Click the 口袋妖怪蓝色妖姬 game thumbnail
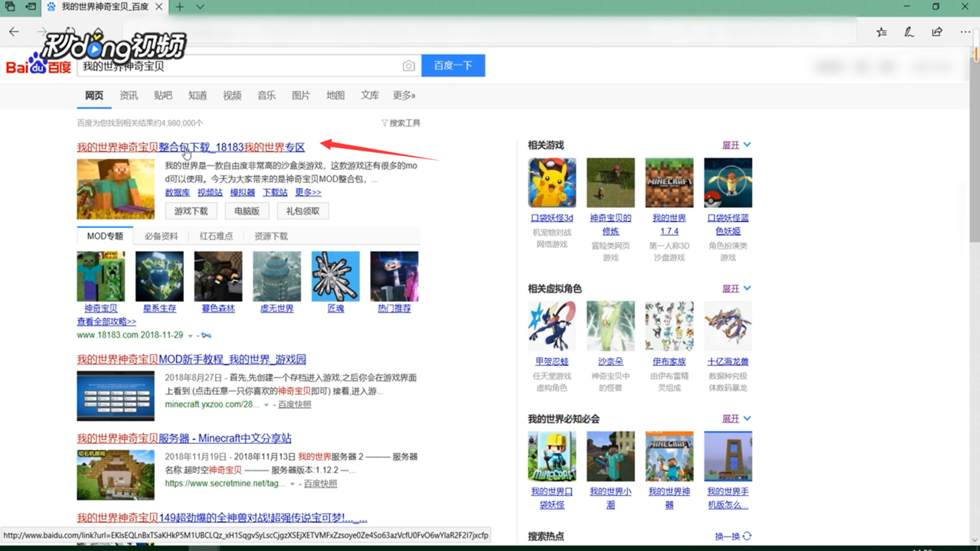 tap(728, 183)
